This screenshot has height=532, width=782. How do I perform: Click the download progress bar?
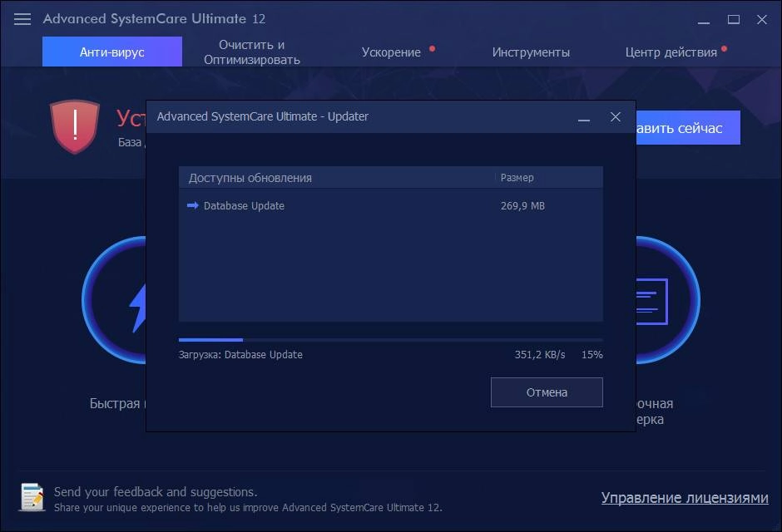(390, 340)
